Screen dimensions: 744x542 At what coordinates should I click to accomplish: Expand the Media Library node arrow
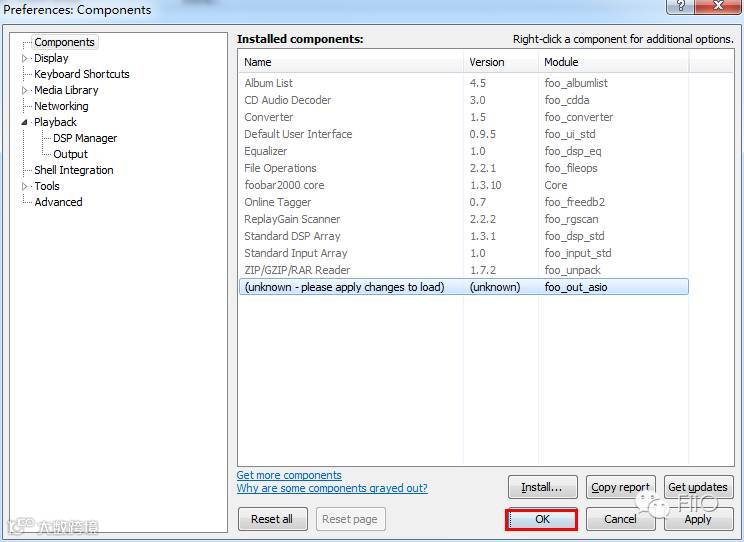tap(25, 90)
